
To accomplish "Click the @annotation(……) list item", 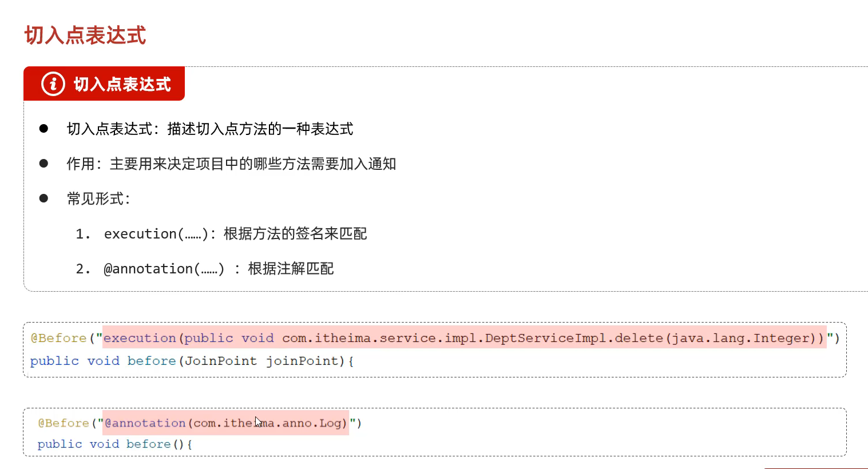I will coord(164,269).
